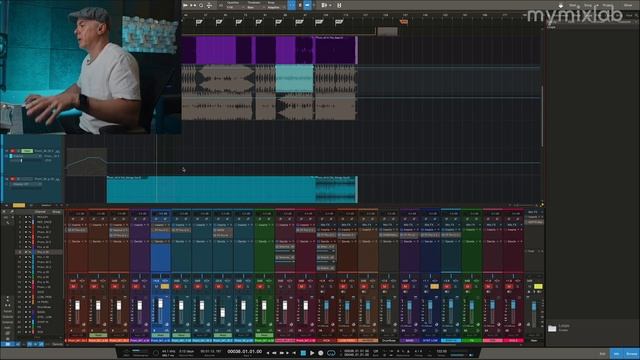
Task: Click the rightmost icon in the top toolbar group
Action: click(339, 5)
